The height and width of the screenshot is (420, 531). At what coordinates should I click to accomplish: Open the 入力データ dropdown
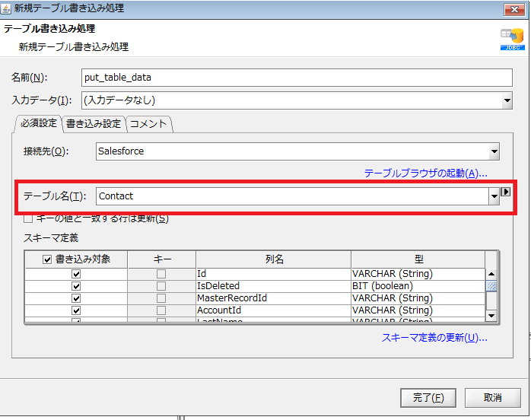(507, 100)
